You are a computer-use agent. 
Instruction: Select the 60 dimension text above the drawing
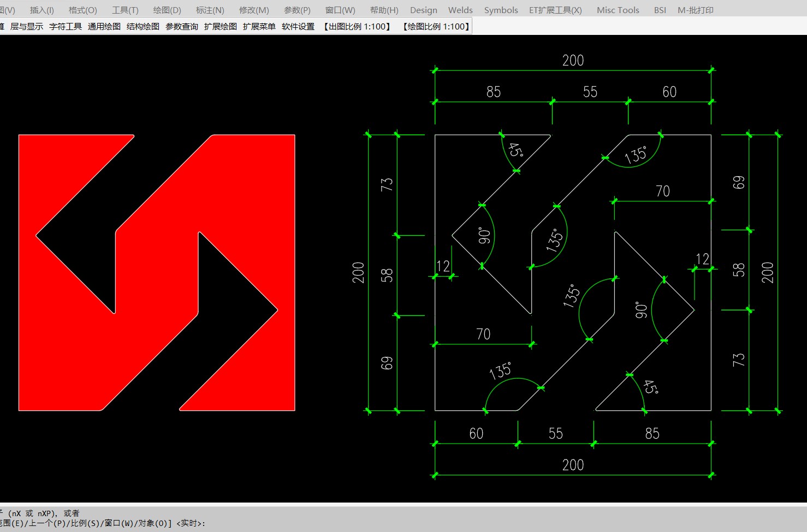click(669, 92)
